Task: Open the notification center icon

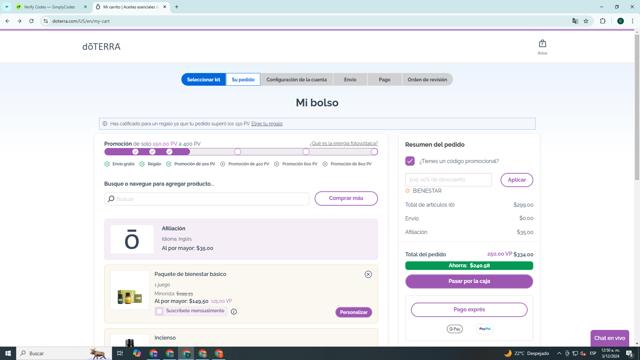Action: (630, 353)
